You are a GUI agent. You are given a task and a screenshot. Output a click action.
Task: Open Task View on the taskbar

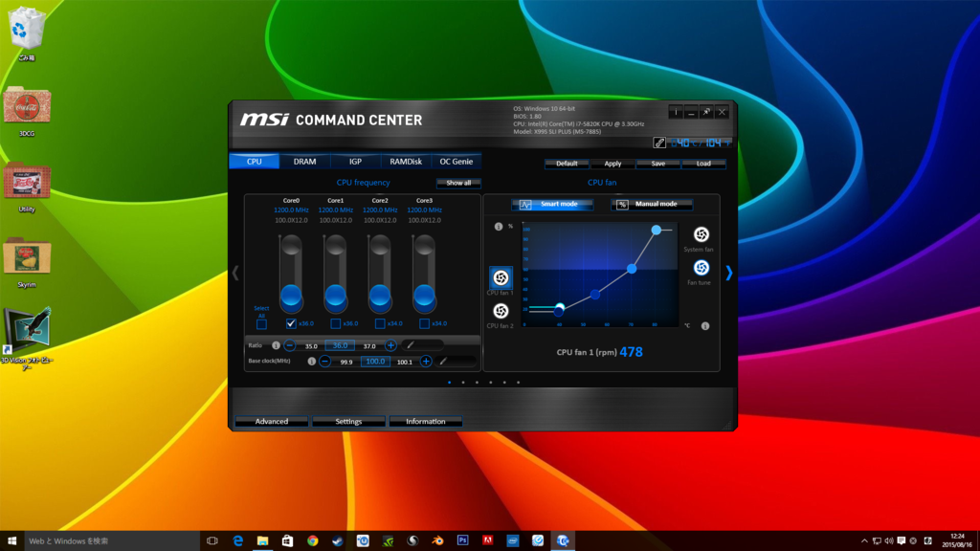pos(212,540)
